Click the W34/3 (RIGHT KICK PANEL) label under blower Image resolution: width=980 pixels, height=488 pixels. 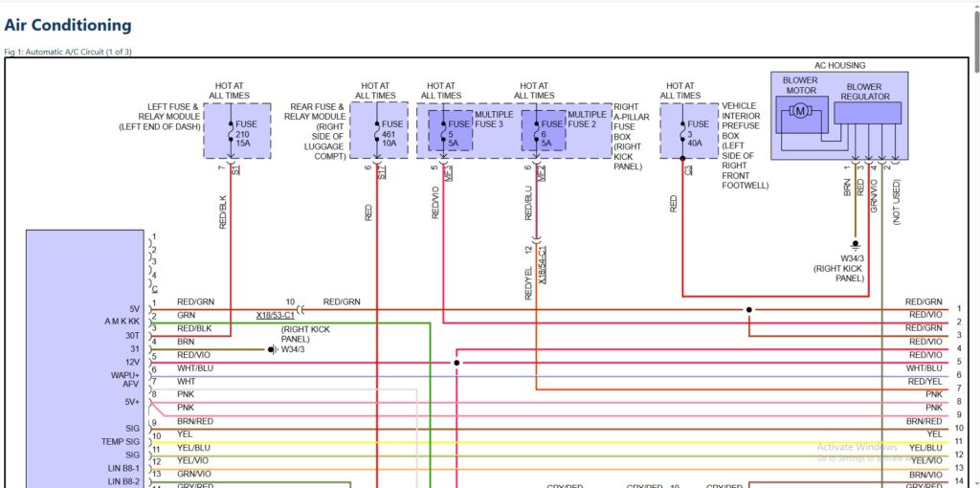point(838,268)
